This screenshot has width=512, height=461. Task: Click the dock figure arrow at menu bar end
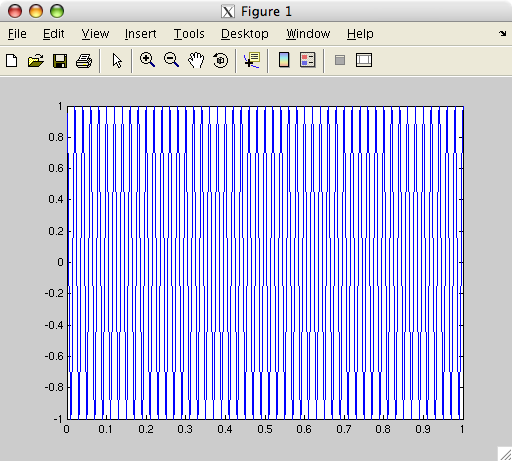502,33
